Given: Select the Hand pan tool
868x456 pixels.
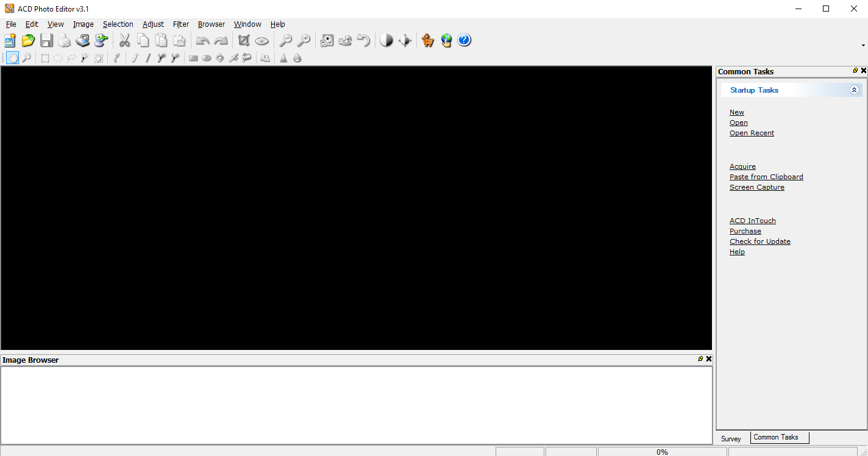Looking at the screenshot, I should tap(13, 58).
